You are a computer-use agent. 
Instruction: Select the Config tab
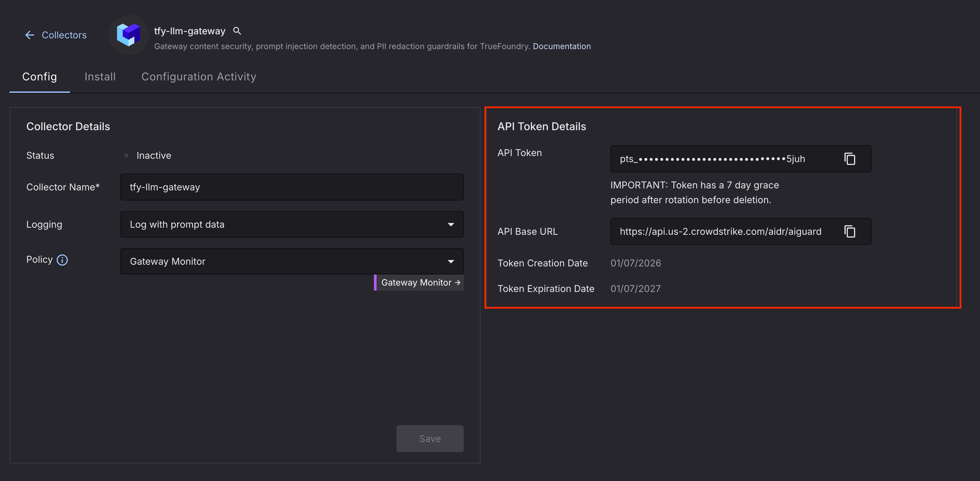pos(40,77)
